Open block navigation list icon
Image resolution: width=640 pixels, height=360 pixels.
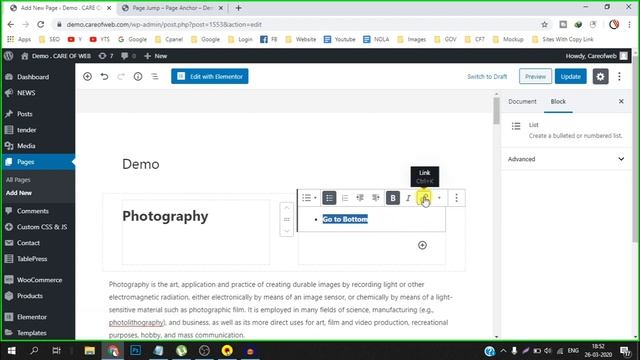[x=155, y=76]
